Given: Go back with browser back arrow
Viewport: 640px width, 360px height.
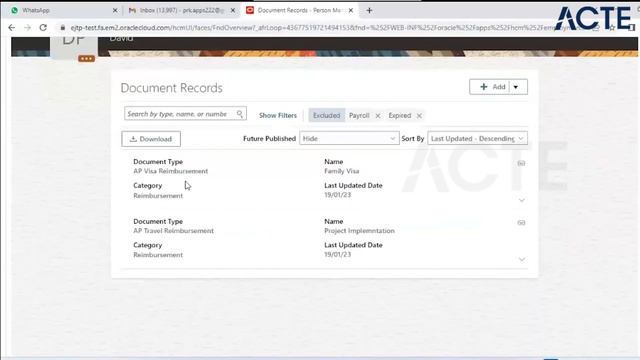Looking at the screenshot, I should click(11, 27).
